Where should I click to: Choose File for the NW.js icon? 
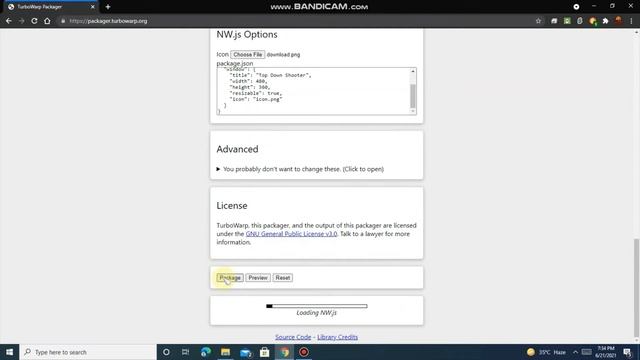(x=247, y=54)
